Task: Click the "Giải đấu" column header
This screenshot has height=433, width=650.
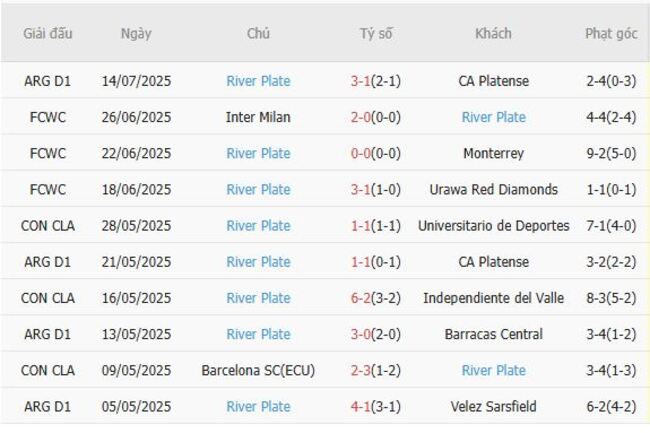Action: point(48,33)
